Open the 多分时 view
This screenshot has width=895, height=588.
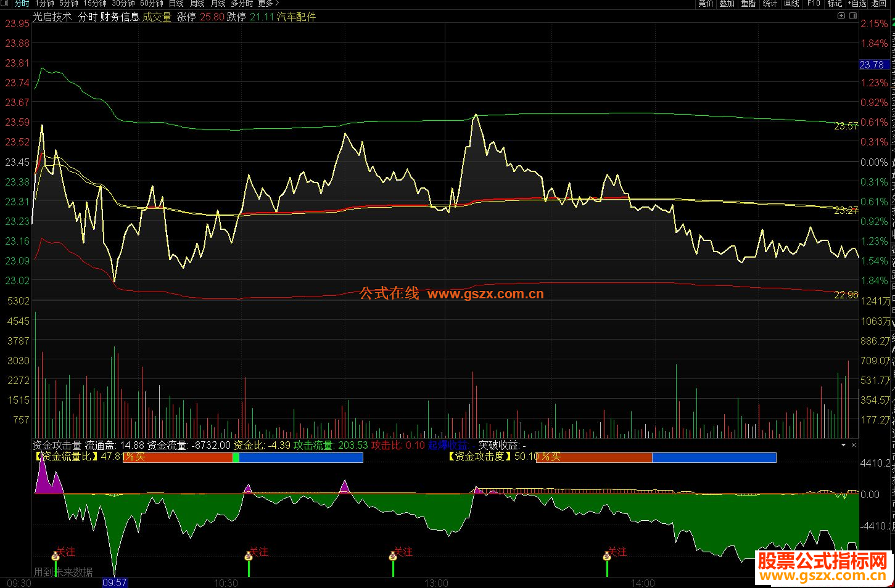click(242, 4)
